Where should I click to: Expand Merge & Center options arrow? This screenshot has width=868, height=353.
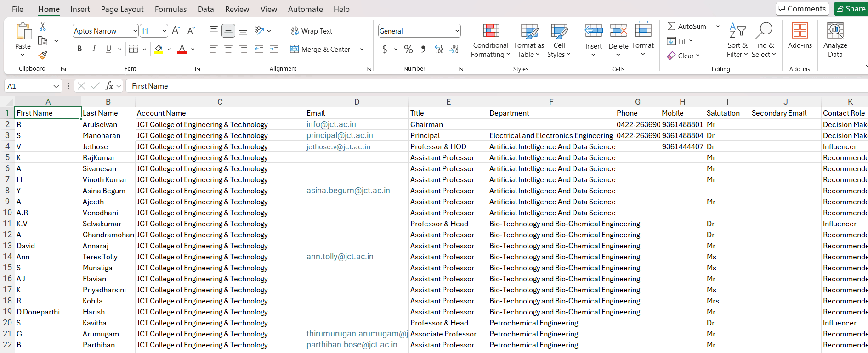[x=362, y=49]
